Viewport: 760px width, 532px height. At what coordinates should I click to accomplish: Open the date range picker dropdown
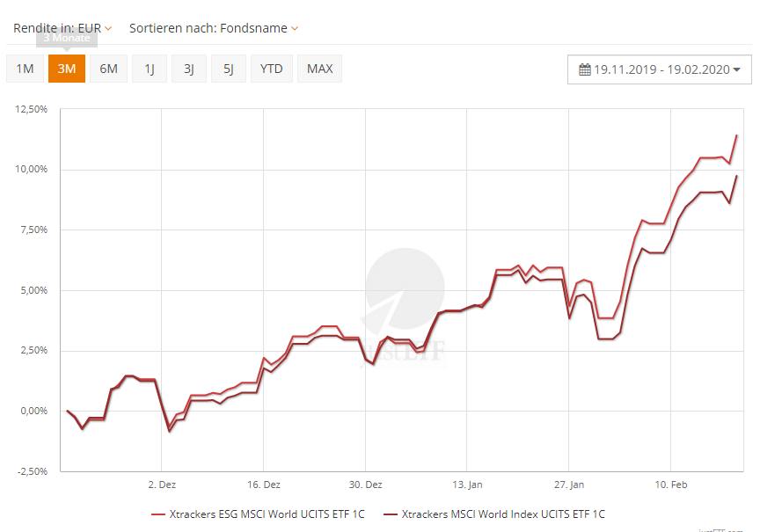point(660,69)
